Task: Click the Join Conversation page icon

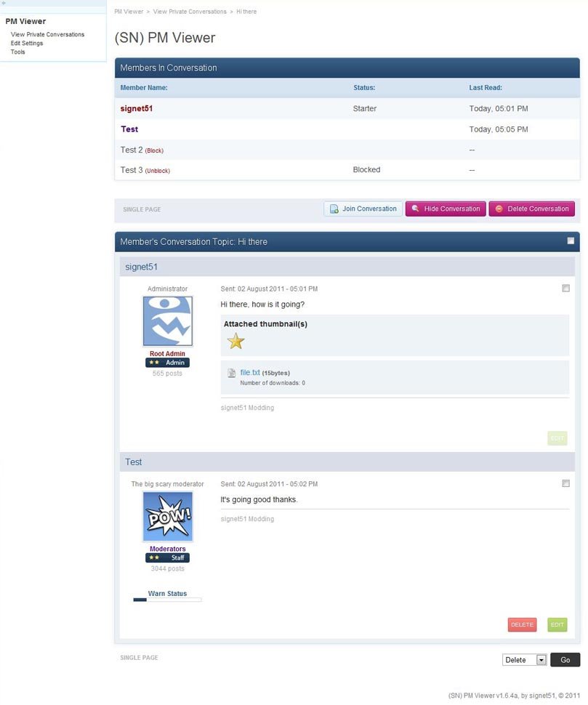Action: click(334, 209)
